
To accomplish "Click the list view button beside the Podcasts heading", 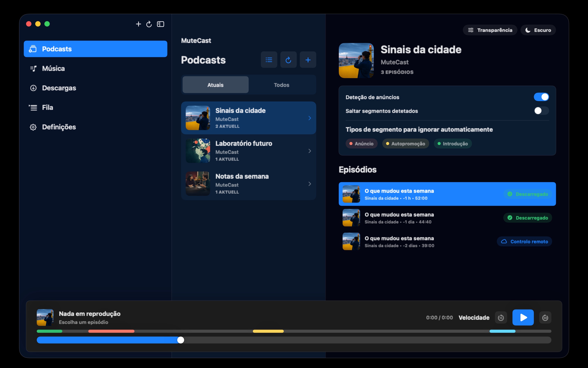I will coord(269,60).
